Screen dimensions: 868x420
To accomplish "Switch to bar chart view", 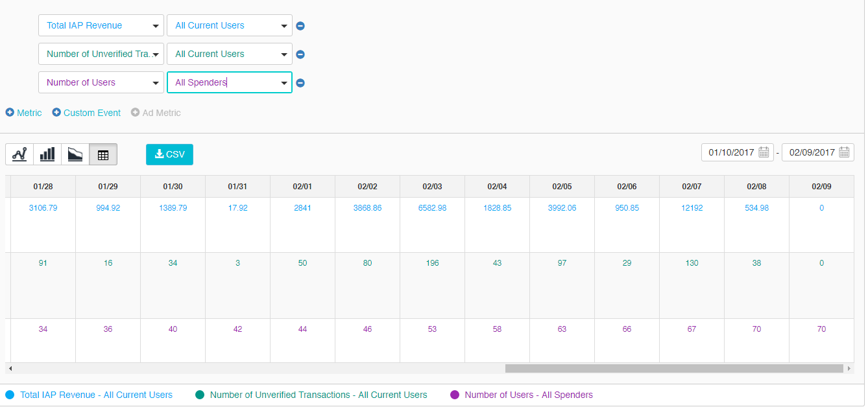I will [x=47, y=154].
